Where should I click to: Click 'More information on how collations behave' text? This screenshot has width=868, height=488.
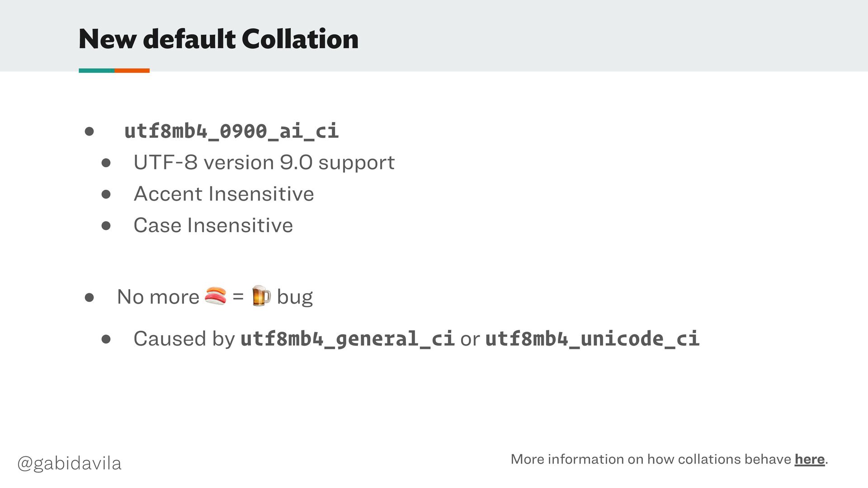click(651, 459)
